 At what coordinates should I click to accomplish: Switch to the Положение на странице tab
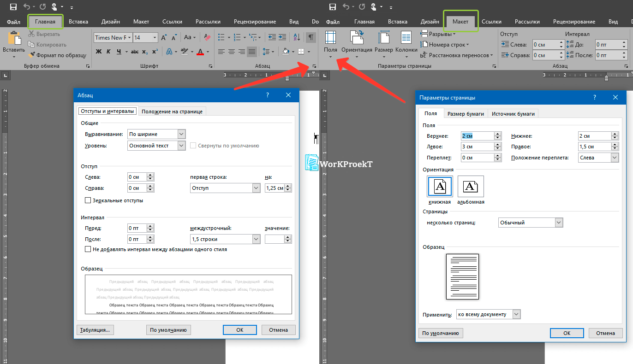coord(172,112)
